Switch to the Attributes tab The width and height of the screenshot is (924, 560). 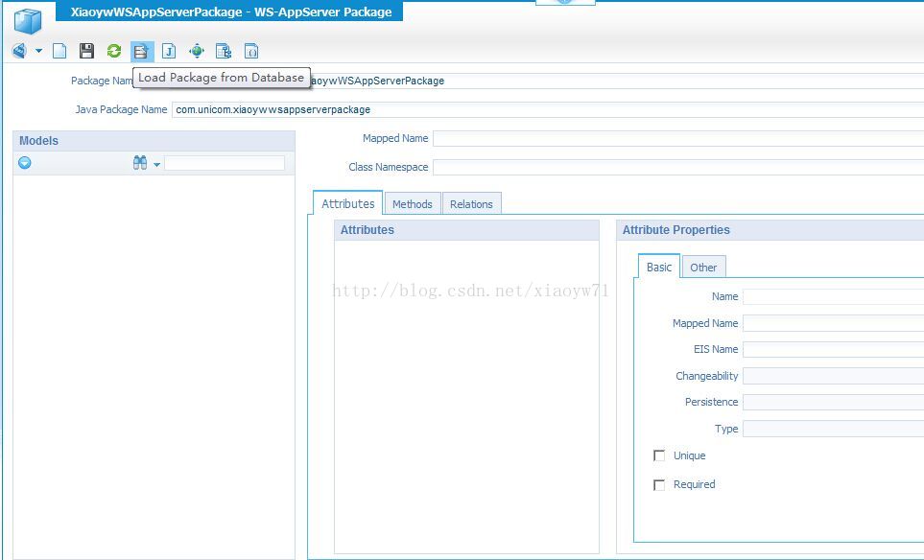pyautogui.click(x=347, y=203)
